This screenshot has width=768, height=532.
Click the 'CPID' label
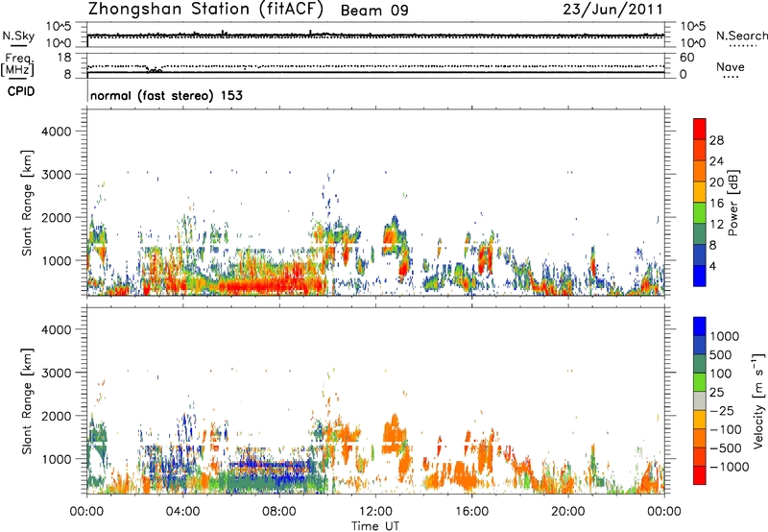21,91
